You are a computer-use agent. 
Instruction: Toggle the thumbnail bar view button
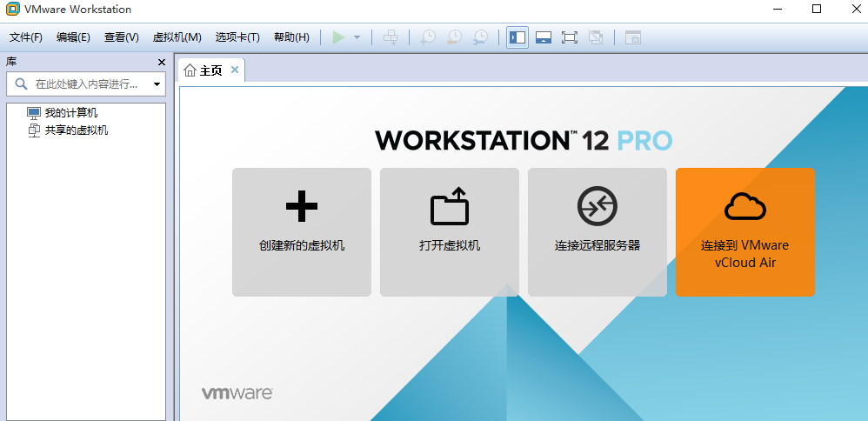click(x=544, y=37)
